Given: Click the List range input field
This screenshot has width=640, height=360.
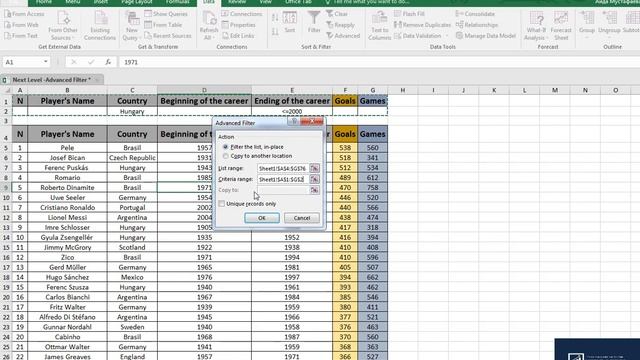Looking at the screenshot, I should point(282,168).
